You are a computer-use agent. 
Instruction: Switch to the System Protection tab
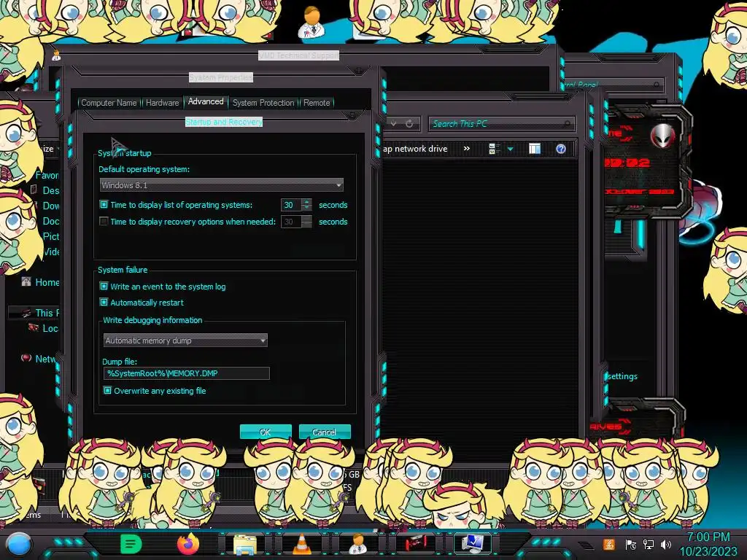point(263,102)
